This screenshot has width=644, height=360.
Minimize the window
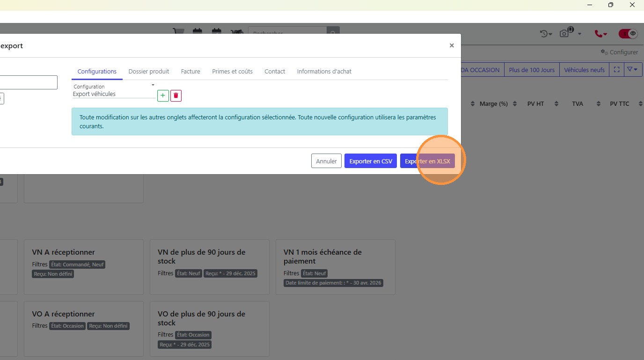pos(590,5)
